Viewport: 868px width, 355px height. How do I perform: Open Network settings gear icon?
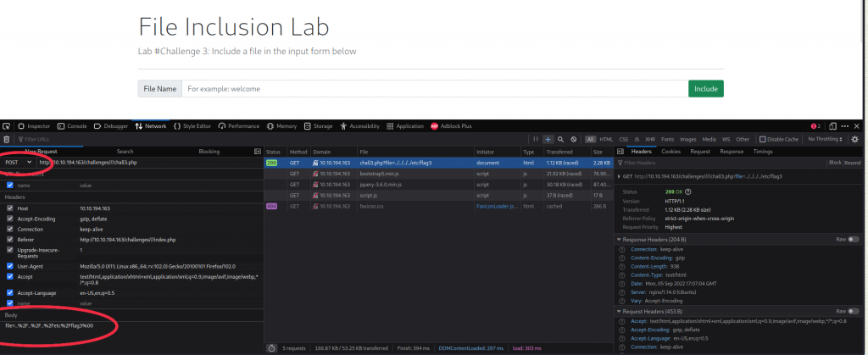click(x=854, y=139)
